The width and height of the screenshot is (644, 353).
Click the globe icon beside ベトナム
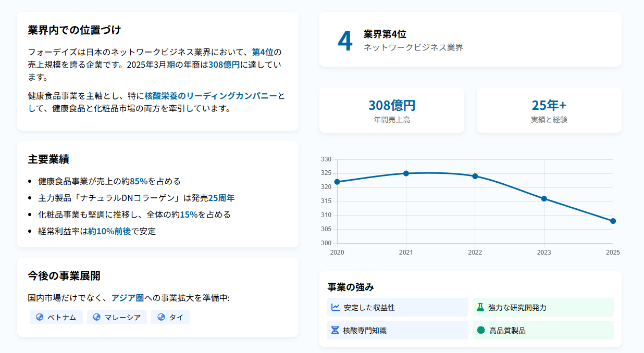coord(40,317)
